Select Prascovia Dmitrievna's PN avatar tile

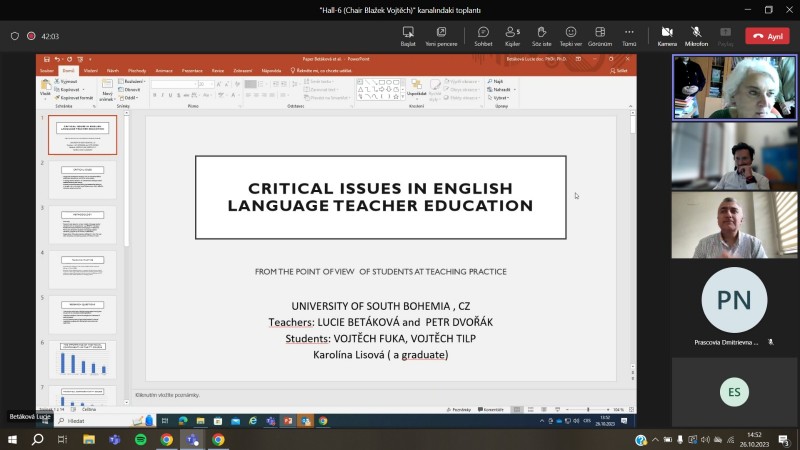point(734,300)
